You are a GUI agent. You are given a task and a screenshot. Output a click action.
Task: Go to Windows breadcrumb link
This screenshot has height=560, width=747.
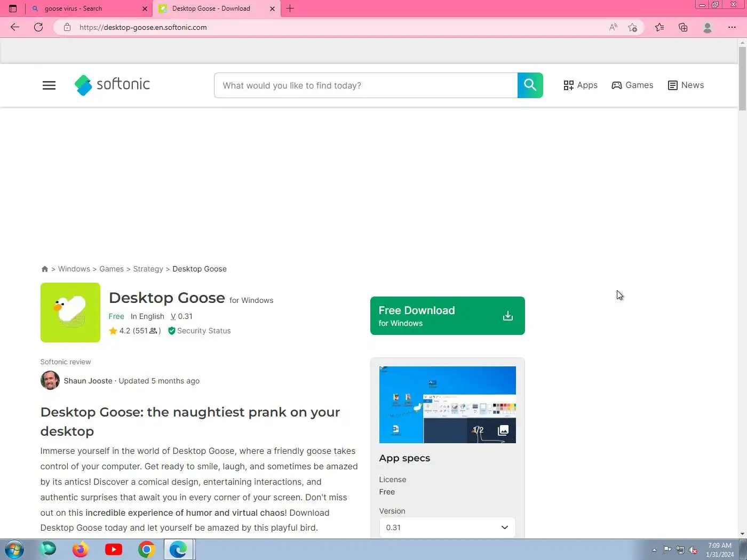point(74,269)
